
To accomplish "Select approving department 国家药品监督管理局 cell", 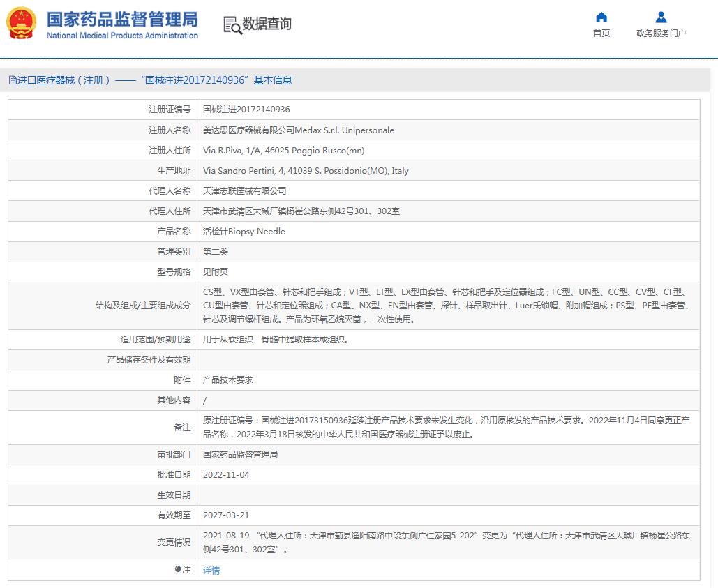I will click(x=241, y=454).
